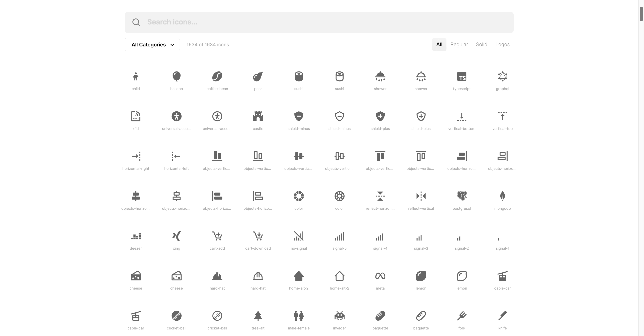Select the cable-car icon
The image size is (644, 336).
coord(502,276)
